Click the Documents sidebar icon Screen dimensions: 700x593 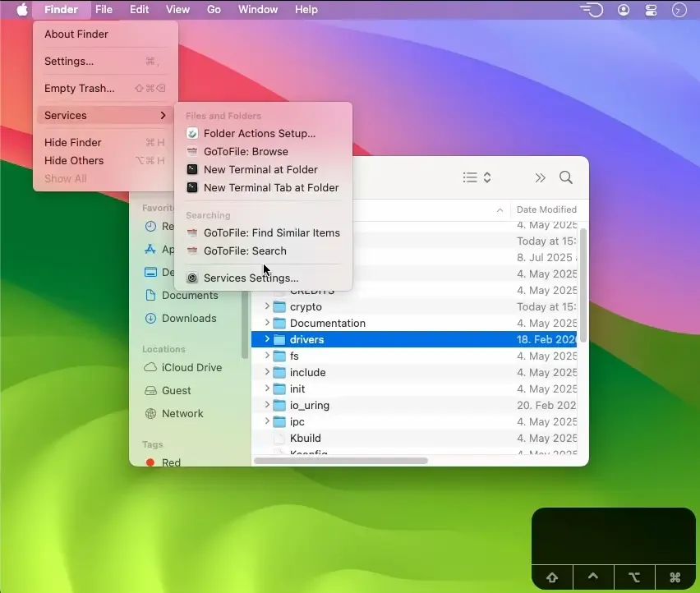[x=151, y=295]
